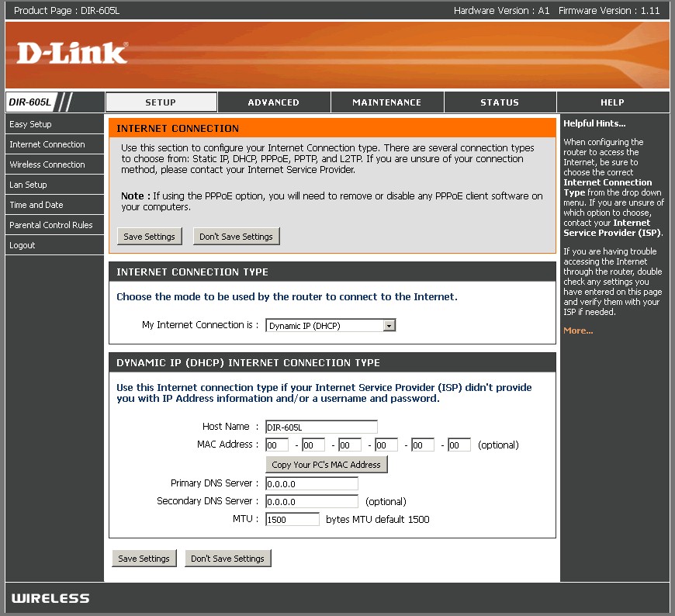Click the fifth MAC Address octet field
The image size is (675, 616).
(422, 445)
